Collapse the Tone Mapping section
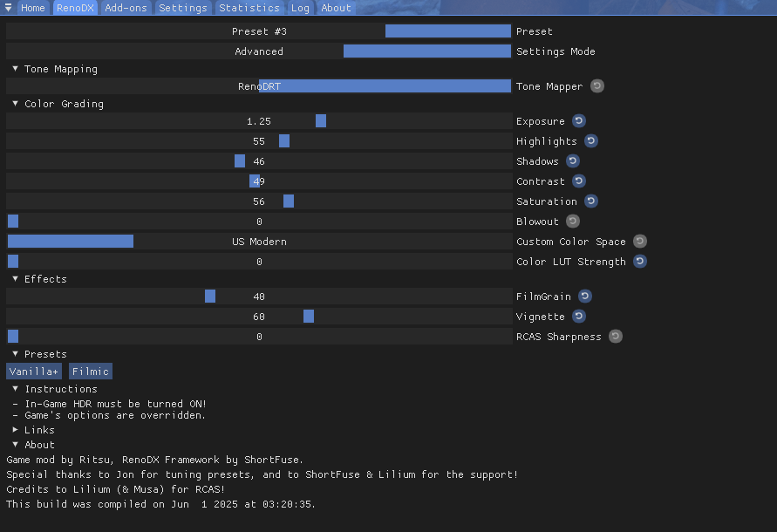 pyautogui.click(x=16, y=69)
